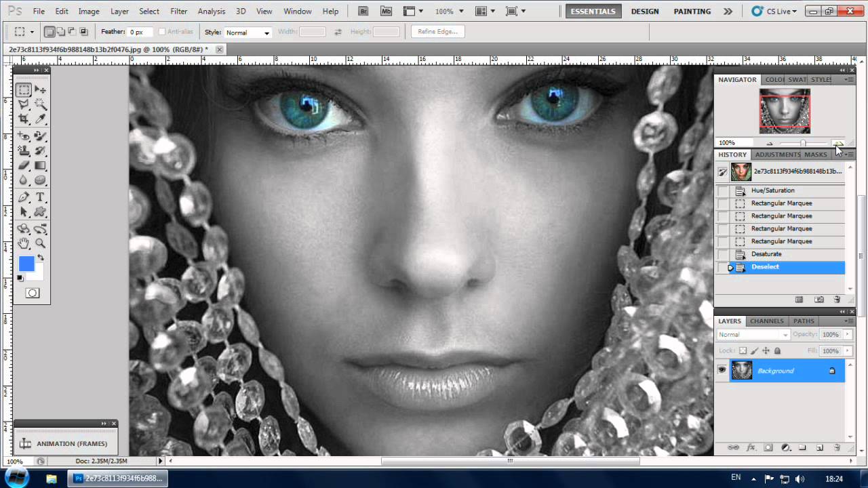Click the Add Layer Mask icon
The image size is (868, 488).
768,447
